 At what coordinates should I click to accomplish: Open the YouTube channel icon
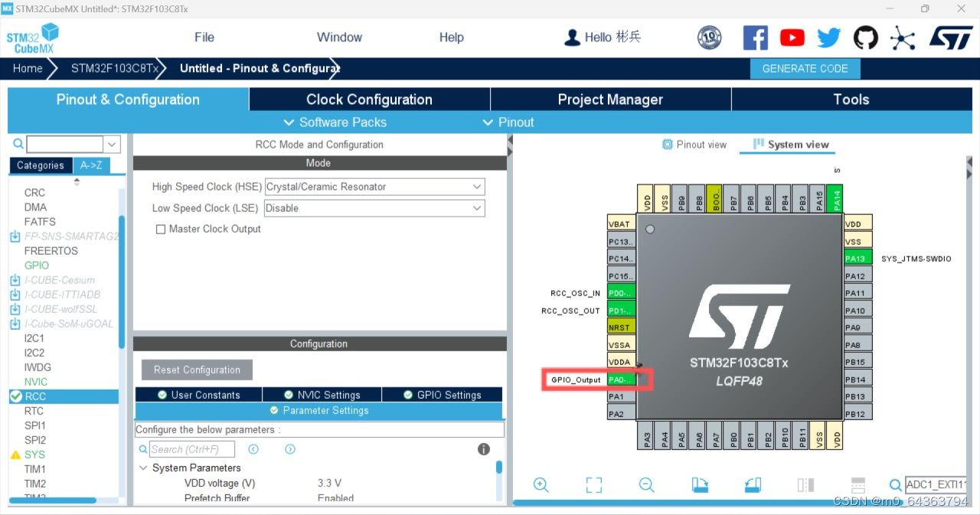[x=792, y=36]
